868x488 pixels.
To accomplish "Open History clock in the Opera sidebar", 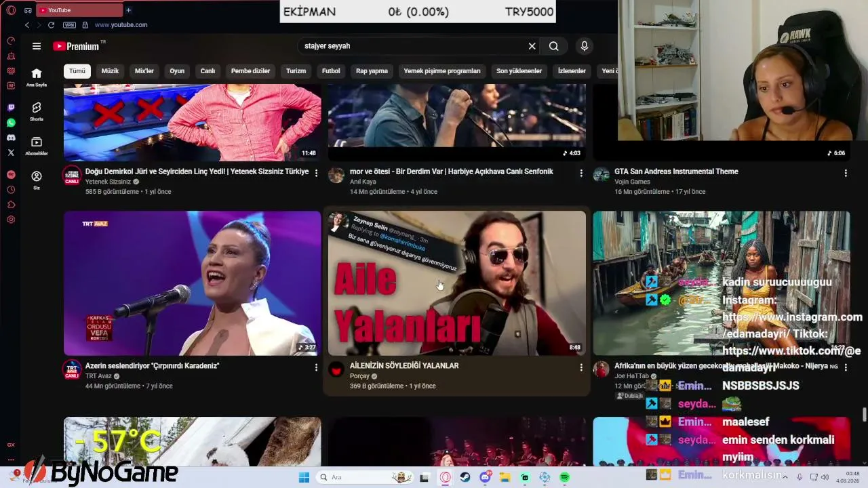I will pos(11,190).
